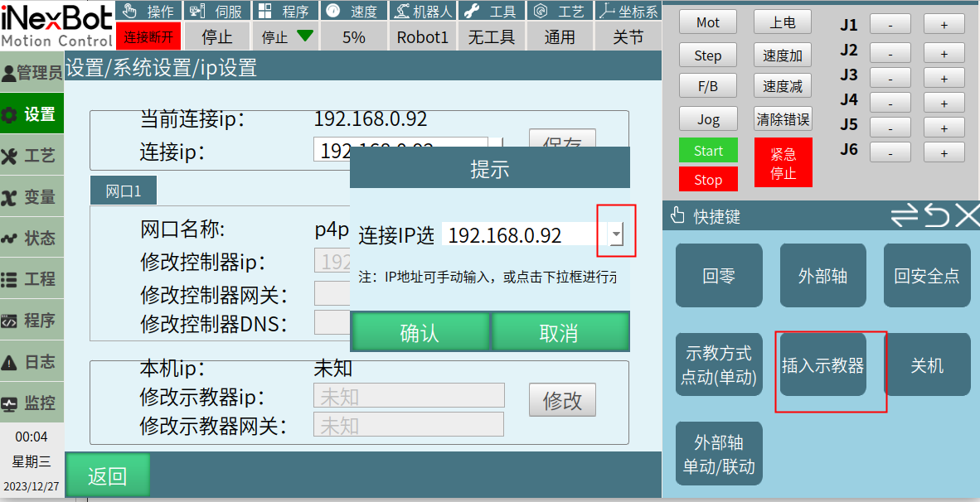Expand the connection IP dropdown in the dialog
Screen dimensions: 980x502
point(616,235)
